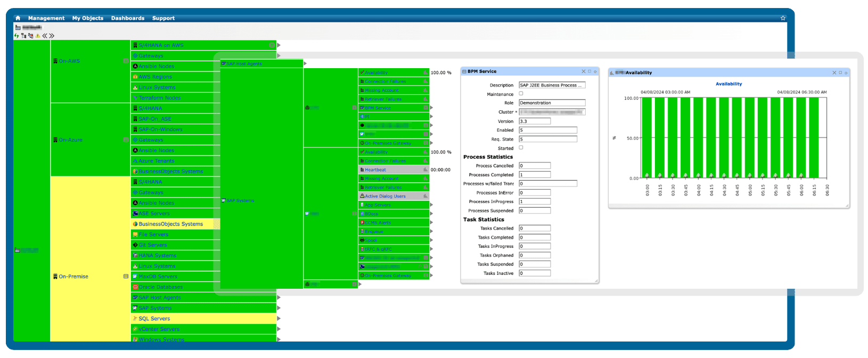Click the double right chevron expand icon
The width and height of the screenshot is (868, 358).
click(52, 36)
